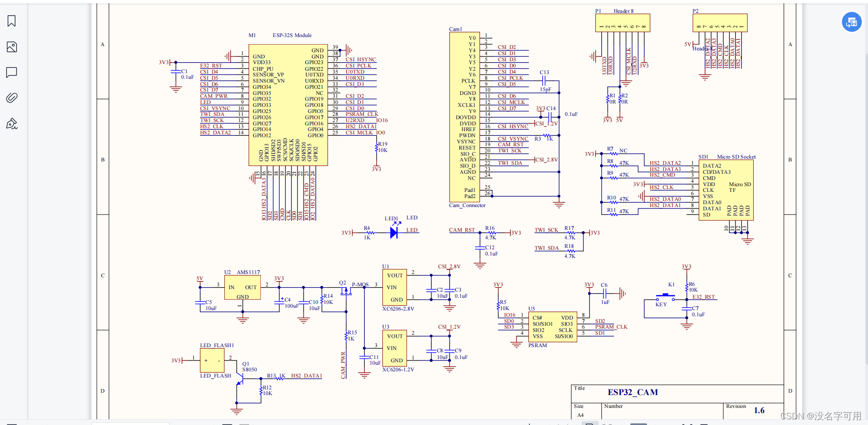Viewport: 868px width, 425px height.
Task: Click the 'Revision' field label
Action: click(x=736, y=406)
